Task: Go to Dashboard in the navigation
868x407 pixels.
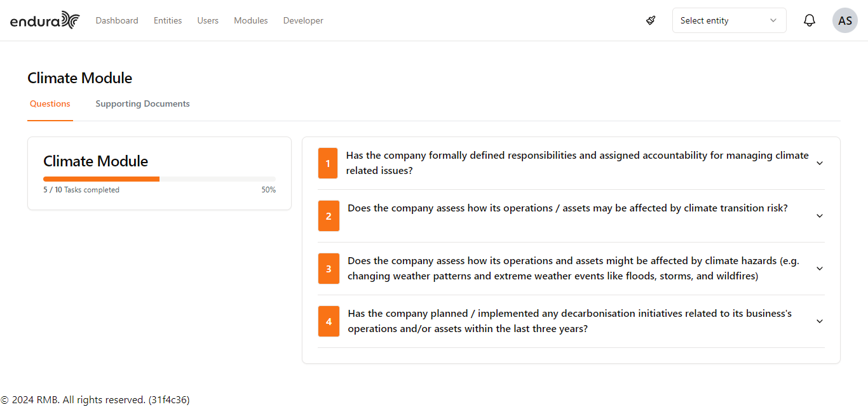Action: [x=117, y=20]
